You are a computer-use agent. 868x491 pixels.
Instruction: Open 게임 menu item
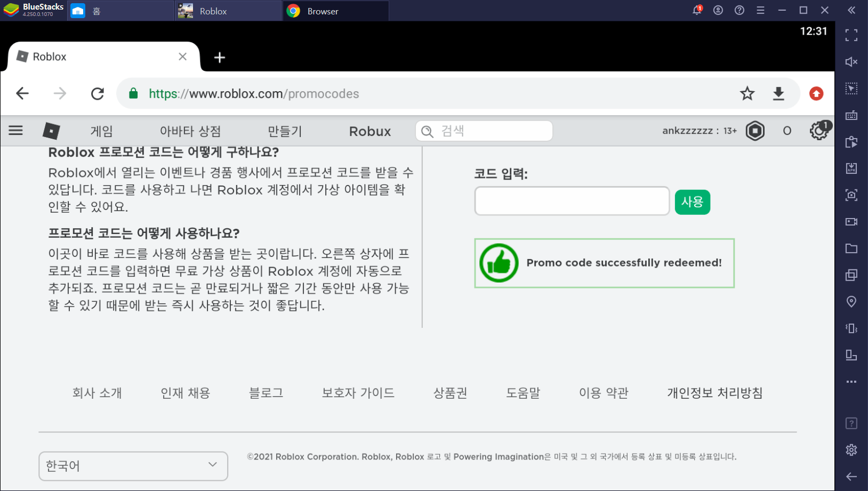pyautogui.click(x=101, y=131)
